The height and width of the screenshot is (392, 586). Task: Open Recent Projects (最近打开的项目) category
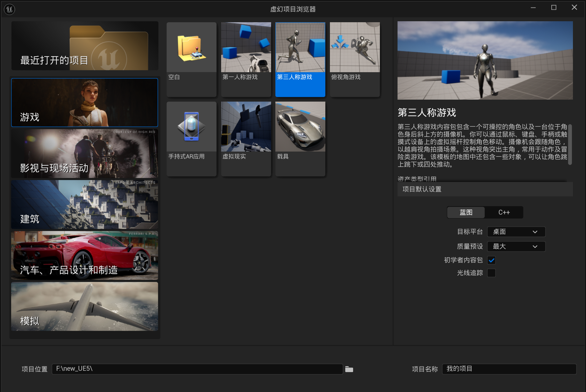tap(85, 46)
